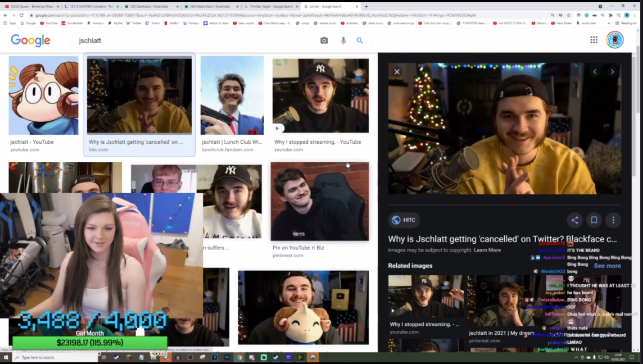Open the Google apps grid
643x364 pixels.
click(594, 40)
